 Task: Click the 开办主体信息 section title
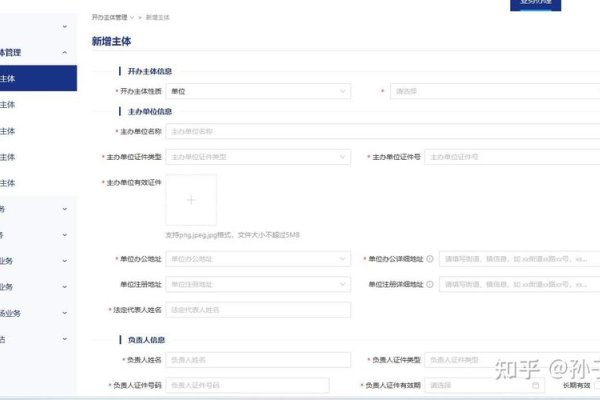click(150, 71)
